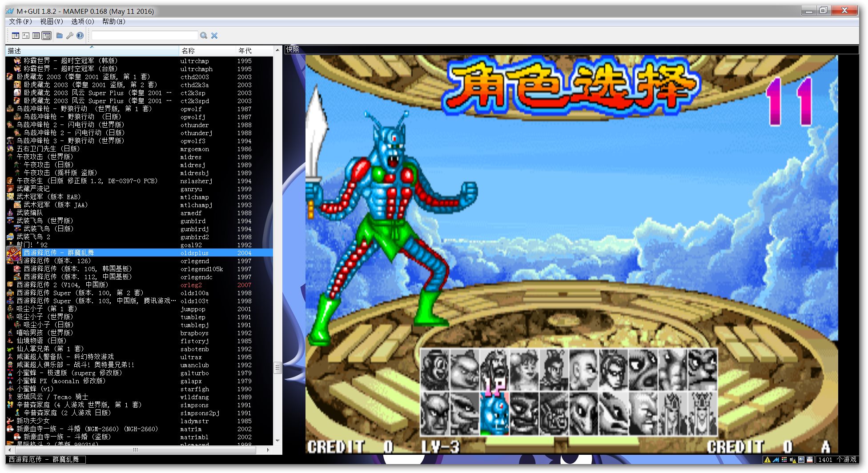Viewport: 868px width, 473px height.
Task: Click the yellow warning status icon
Action: click(x=767, y=460)
